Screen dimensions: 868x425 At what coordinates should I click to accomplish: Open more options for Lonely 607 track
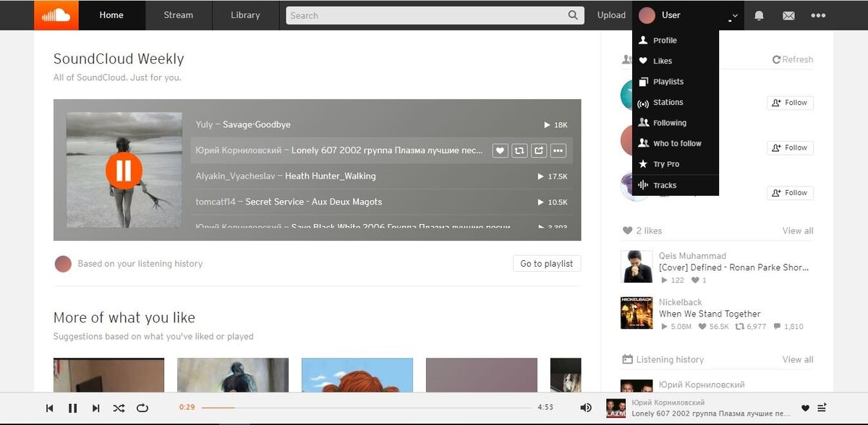(x=558, y=150)
